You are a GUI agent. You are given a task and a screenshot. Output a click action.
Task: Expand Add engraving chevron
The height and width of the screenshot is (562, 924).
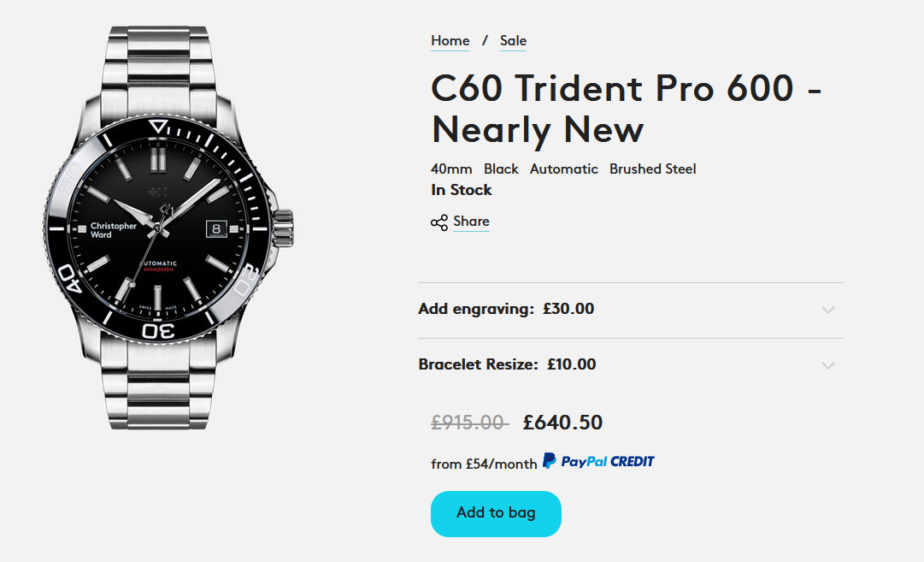(827, 310)
